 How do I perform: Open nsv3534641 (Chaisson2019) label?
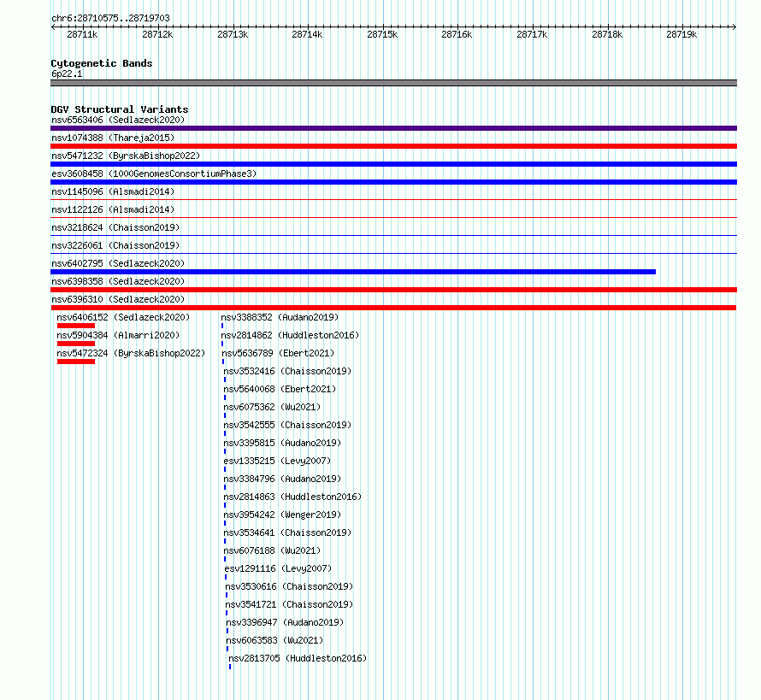[x=287, y=532]
